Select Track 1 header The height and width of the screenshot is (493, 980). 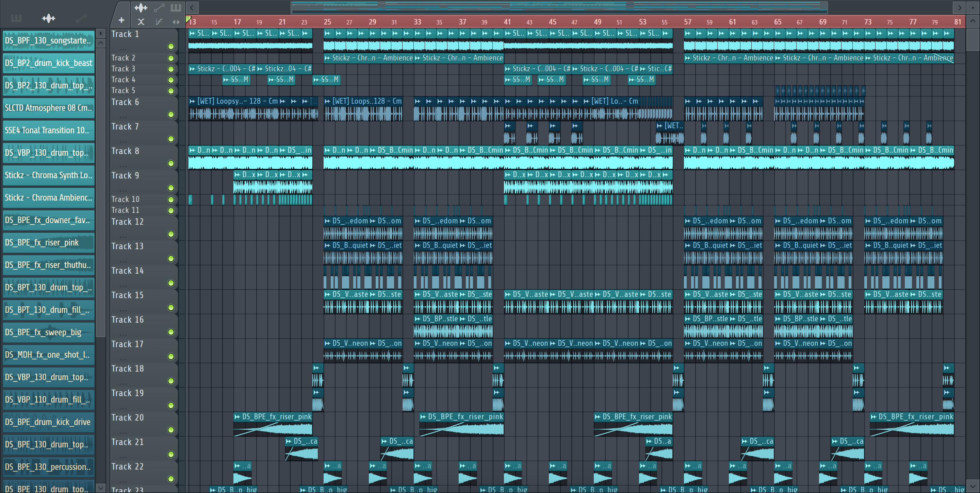144,40
